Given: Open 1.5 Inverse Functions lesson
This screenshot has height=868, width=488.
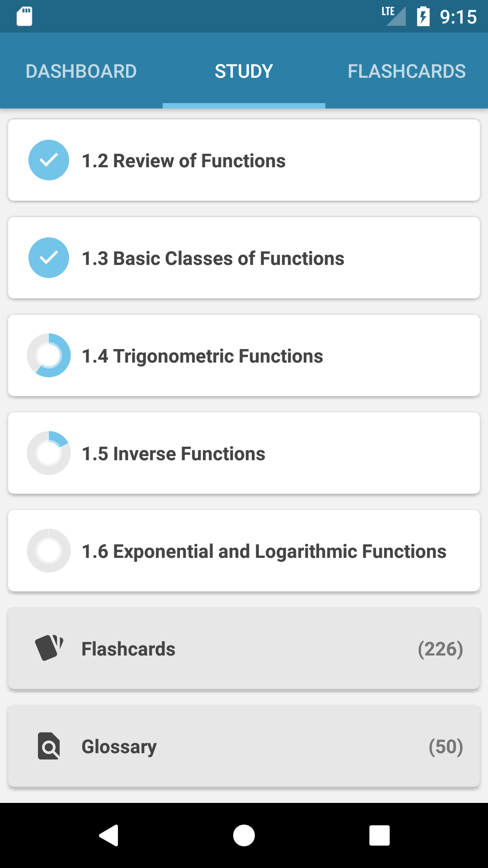Looking at the screenshot, I should coord(244,453).
